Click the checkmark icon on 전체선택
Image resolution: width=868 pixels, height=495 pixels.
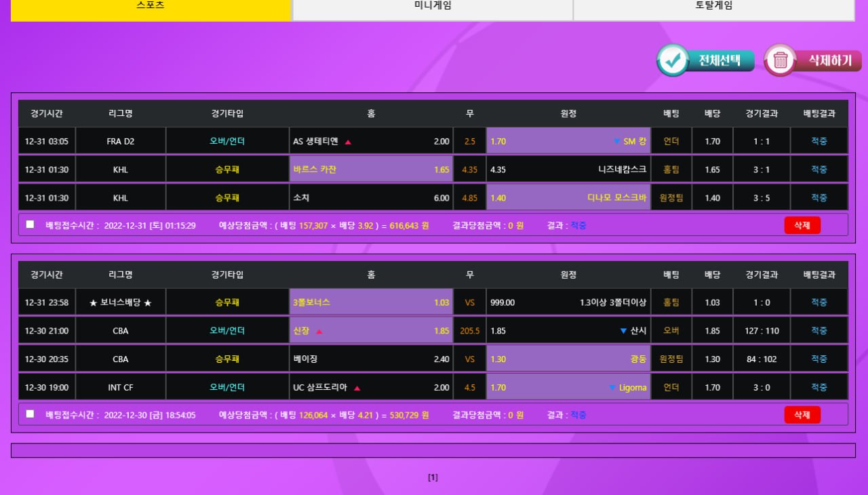(673, 60)
